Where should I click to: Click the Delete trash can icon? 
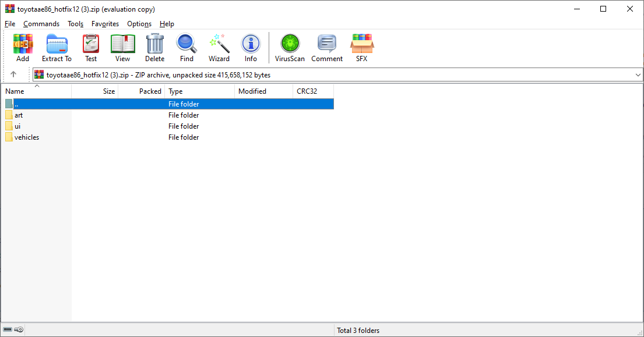pyautogui.click(x=155, y=44)
